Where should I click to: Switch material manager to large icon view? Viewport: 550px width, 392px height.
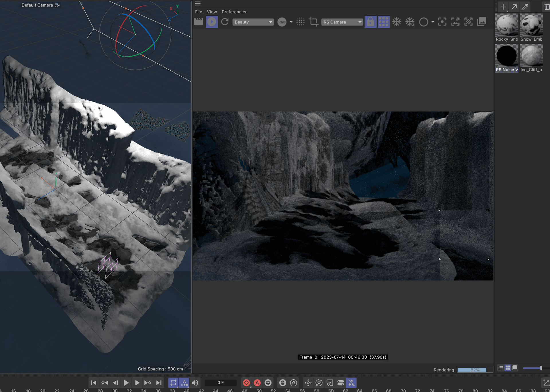pos(515,368)
